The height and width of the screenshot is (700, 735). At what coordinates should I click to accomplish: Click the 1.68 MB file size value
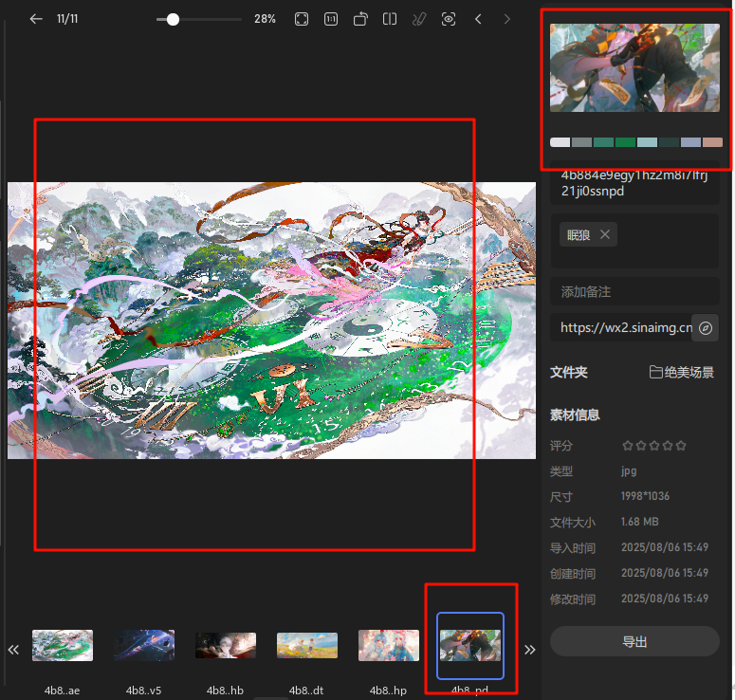640,522
